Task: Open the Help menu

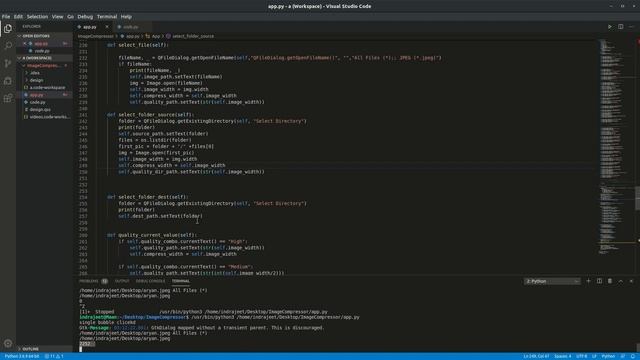Action: point(126,17)
